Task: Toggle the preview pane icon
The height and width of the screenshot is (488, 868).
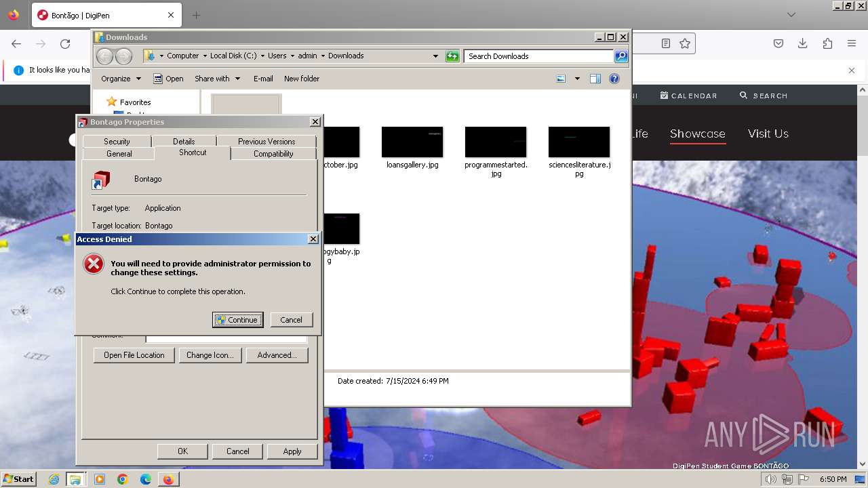Action: point(595,79)
